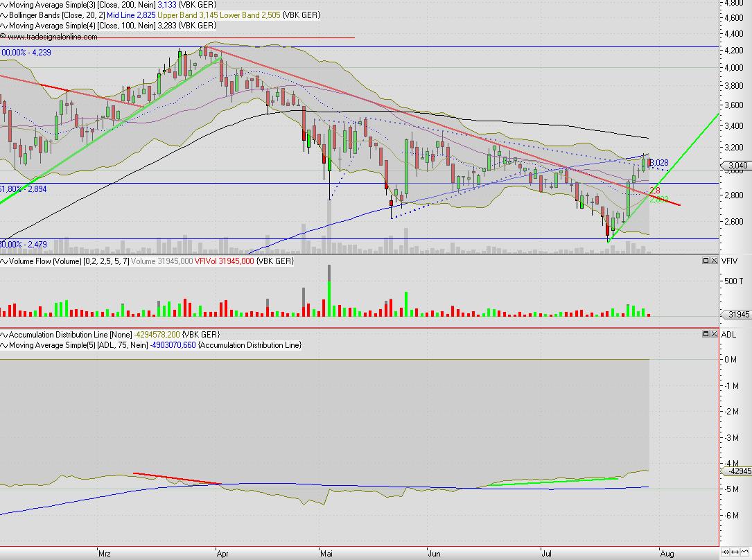Maximize the Accumulation Distribution Line pane
The image size is (752, 560).
pos(706,333)
